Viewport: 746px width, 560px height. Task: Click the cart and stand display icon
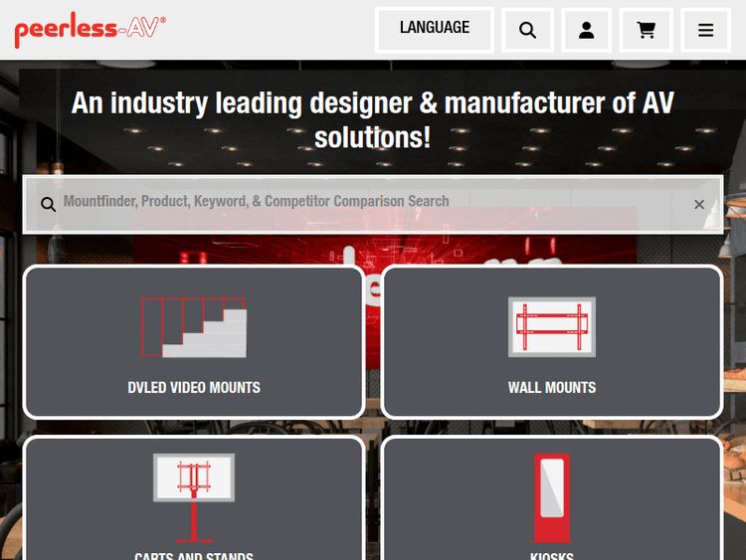click(194, 492)
